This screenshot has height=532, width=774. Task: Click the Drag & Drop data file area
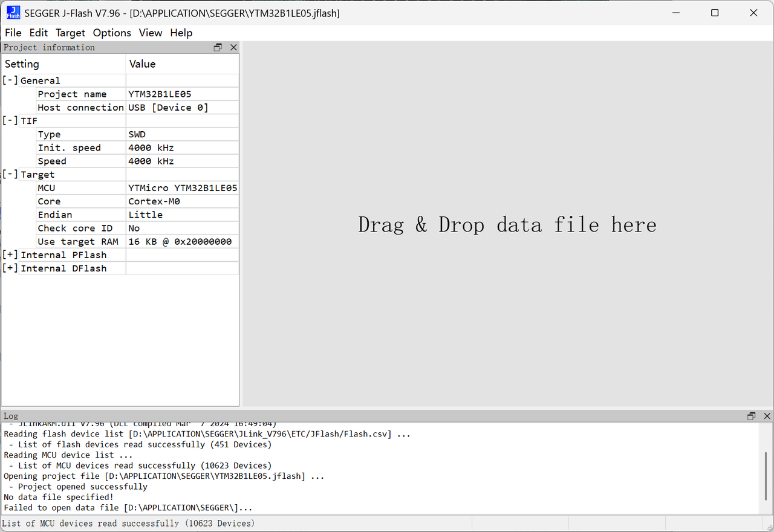point(507,225)
